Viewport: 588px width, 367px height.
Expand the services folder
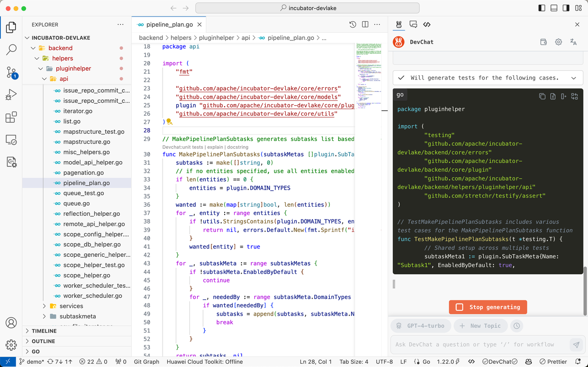click(45, 306)
